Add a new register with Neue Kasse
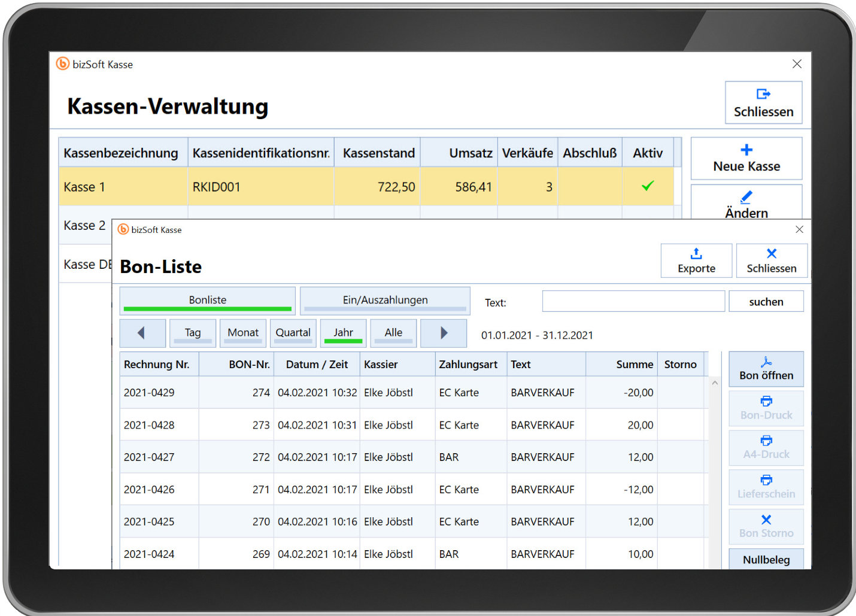This screenshot has height=616, width=856. tap(746, 159)
